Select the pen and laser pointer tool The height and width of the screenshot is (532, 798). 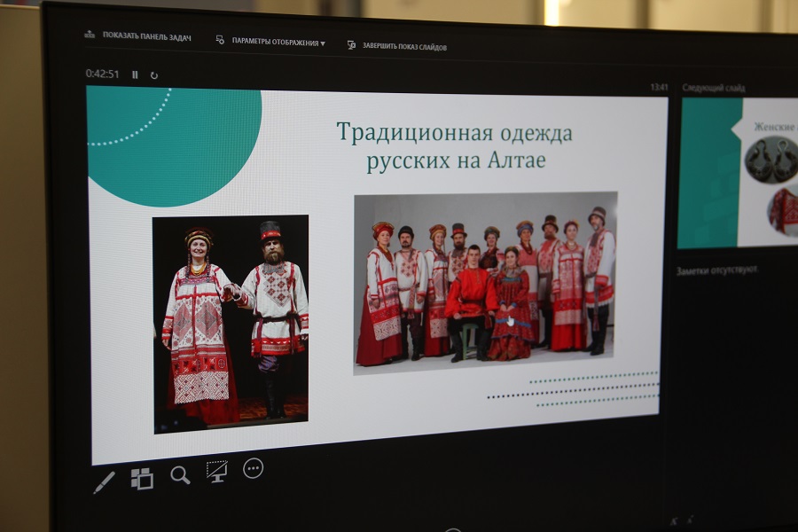coord(104,482)
